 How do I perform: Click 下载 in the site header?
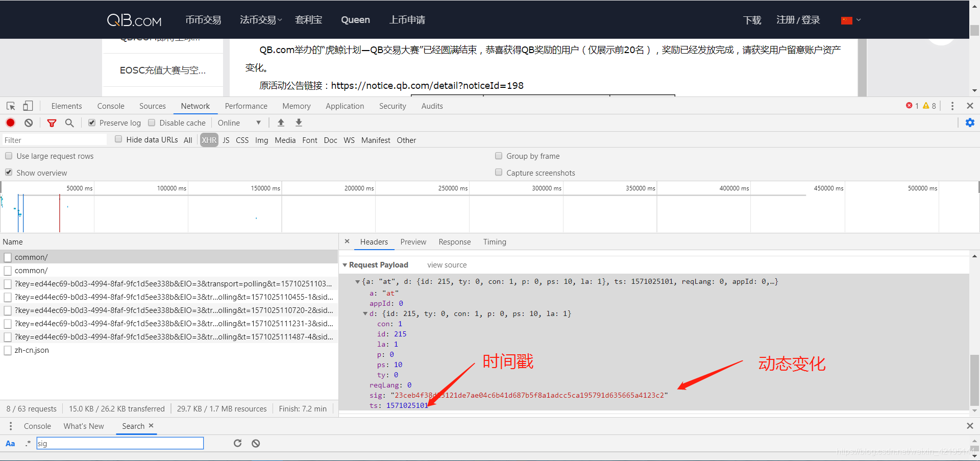click(x=752, y=20)
